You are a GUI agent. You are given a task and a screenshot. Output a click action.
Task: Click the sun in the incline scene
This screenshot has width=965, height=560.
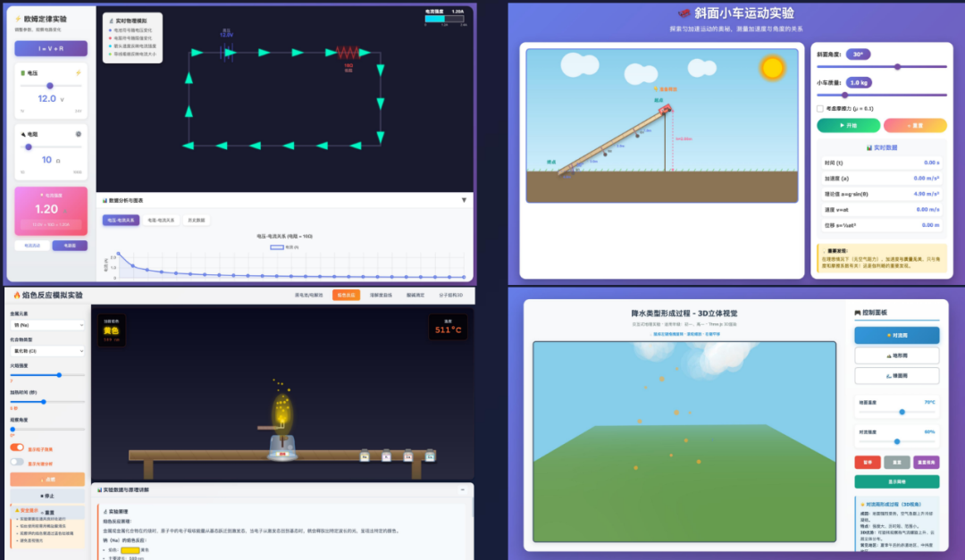click(772, 67)
